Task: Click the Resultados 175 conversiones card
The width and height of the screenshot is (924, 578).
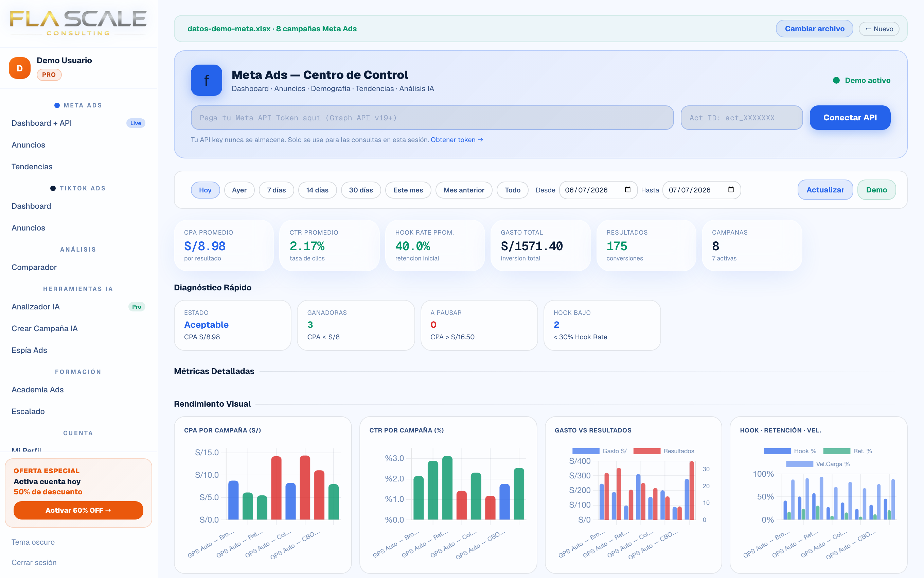Action: coord(646,245)
